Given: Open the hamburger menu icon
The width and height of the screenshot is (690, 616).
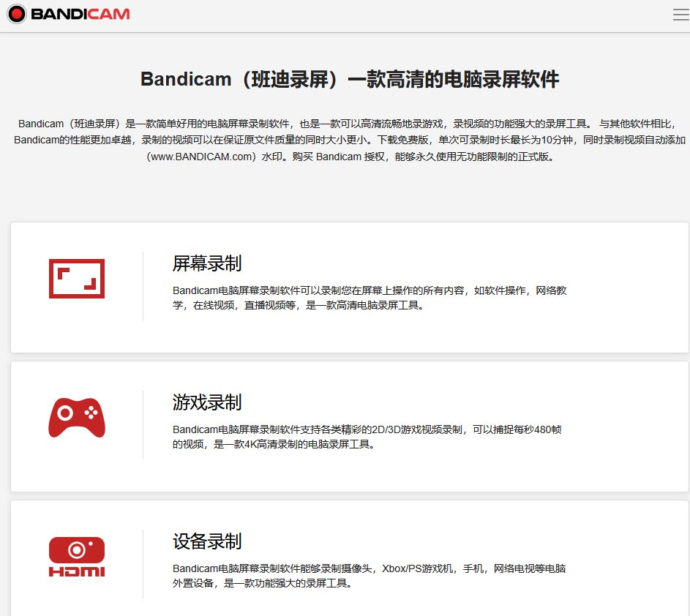Looking at the screenshot, I should (680, 15).
